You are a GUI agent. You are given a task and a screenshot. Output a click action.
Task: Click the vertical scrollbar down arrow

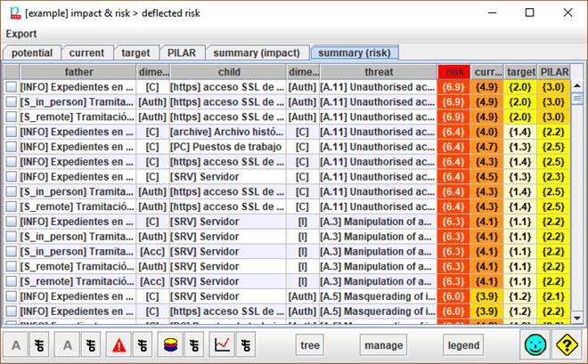coord(577,317)
